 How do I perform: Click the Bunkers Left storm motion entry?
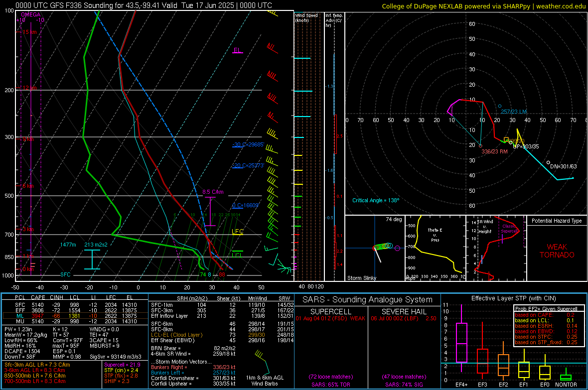(193, 373)
